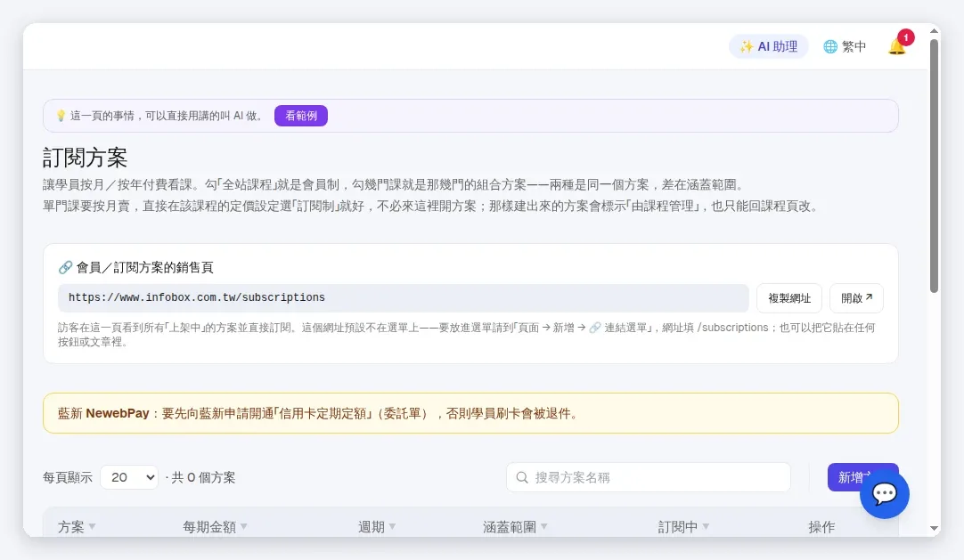Screen dimensions: 964x560
Task: Click the 看範例 button
Action: click(300, 116)
